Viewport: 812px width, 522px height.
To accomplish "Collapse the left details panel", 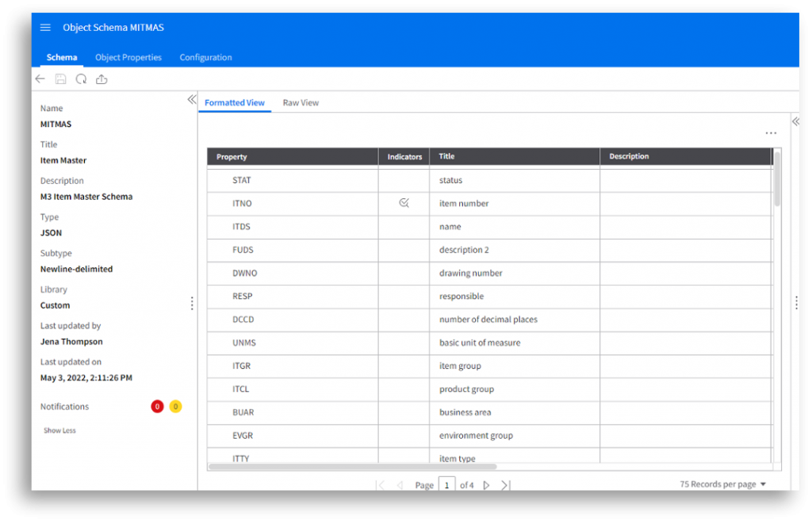I will point(192,99).
